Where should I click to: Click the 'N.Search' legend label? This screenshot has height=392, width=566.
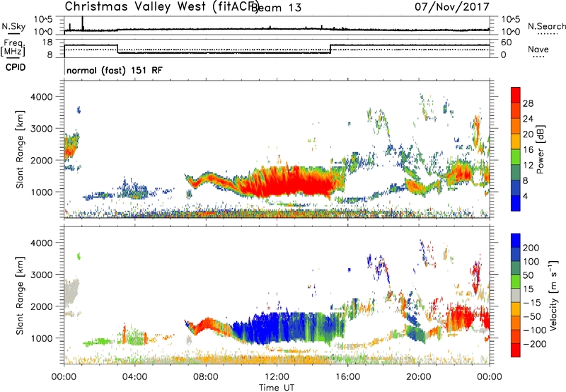(x=546, y=26)
